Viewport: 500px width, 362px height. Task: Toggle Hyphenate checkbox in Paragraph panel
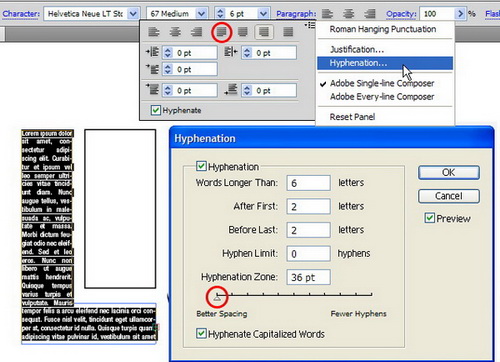[156, 110]
